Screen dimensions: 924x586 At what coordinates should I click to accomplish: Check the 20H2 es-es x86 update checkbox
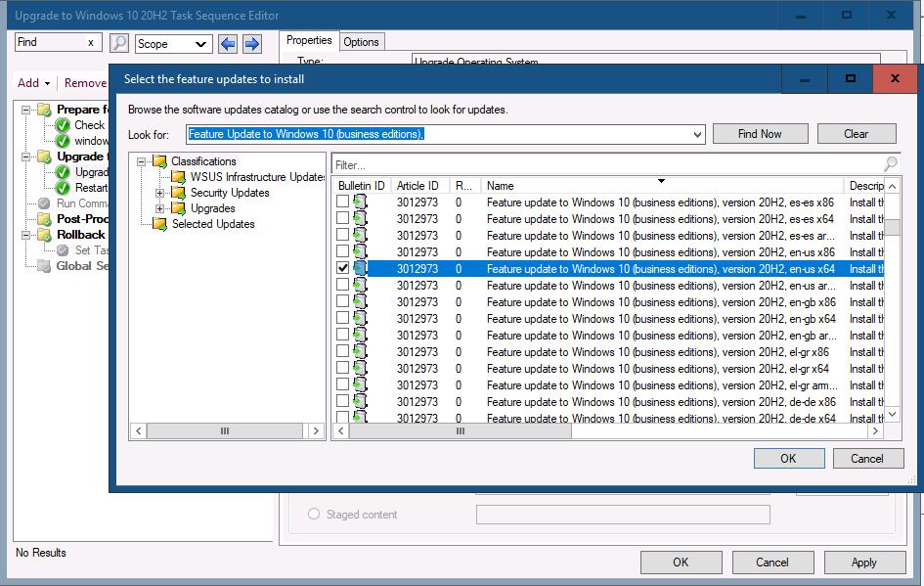pos(342,202)
